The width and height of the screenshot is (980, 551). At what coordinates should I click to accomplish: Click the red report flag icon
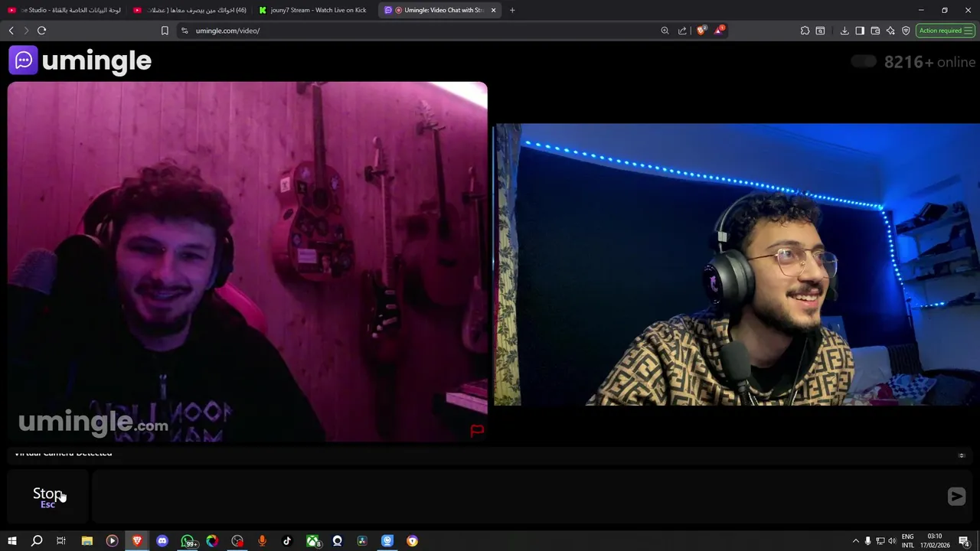[477, 431]
